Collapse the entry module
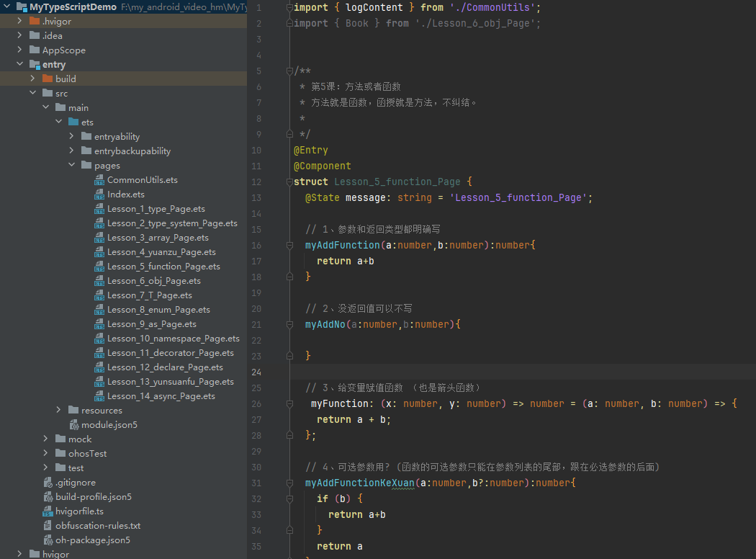Image resolution: width=756 pixels, height=559 pixels. click(19, 63)
